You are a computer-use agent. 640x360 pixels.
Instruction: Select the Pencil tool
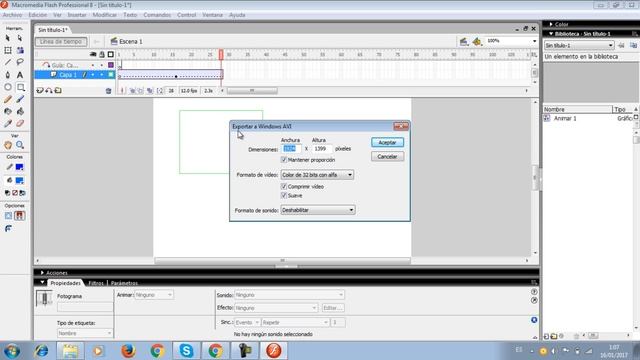[8, 99]
